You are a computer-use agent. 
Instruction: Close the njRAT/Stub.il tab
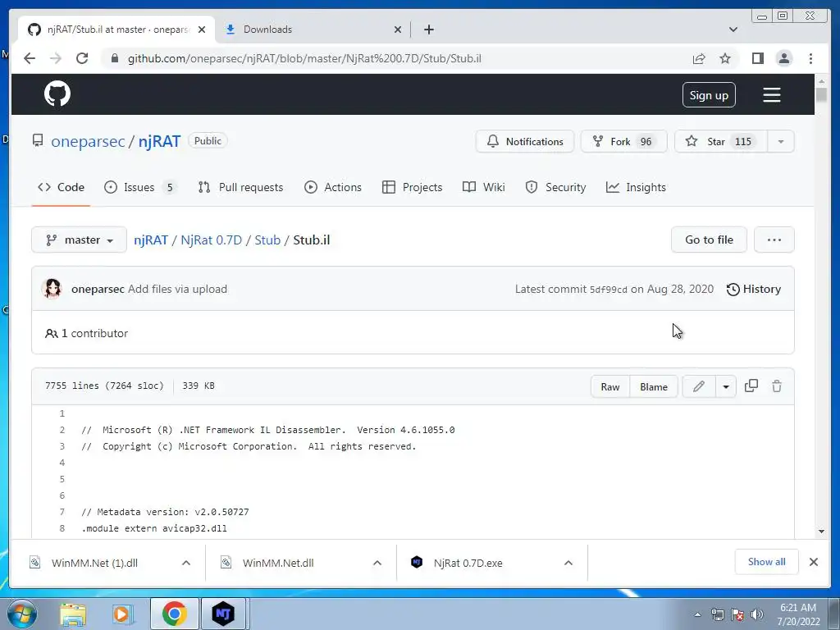coord(202,30)
